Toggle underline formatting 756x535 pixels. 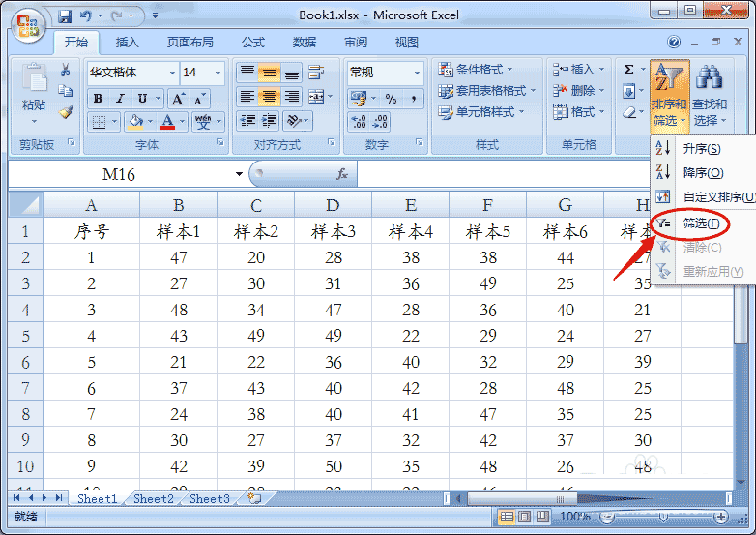point(142,99)
